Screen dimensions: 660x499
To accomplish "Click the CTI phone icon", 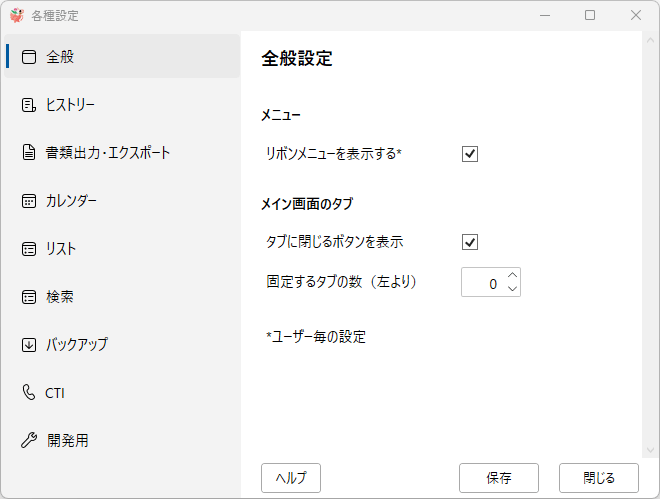I will [29, 392].
